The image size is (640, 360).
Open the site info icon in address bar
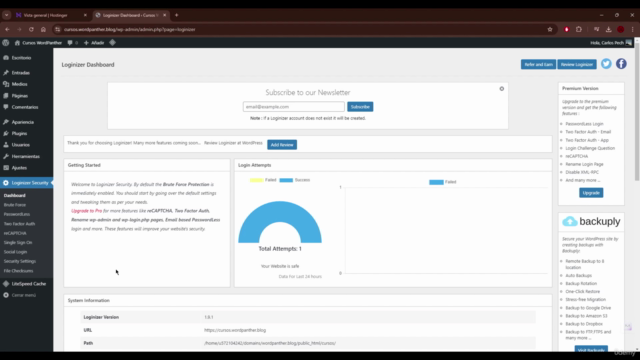[x=58, y=29]
